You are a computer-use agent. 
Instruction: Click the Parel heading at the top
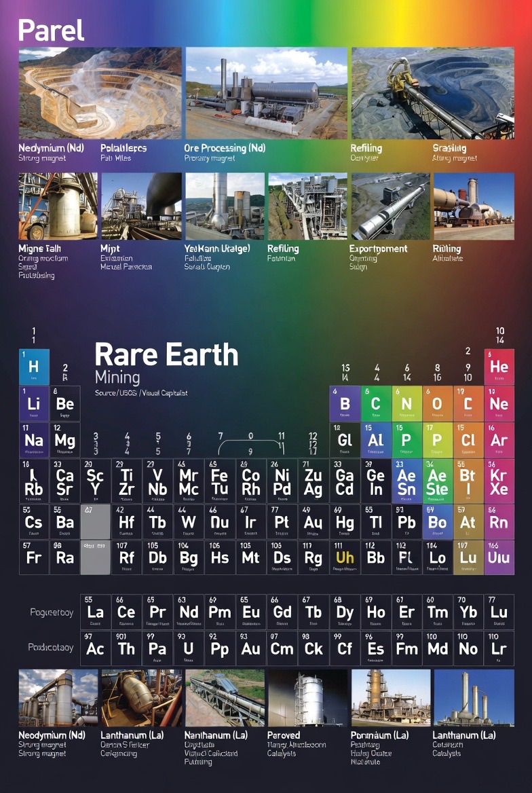(x=51, y=31)
